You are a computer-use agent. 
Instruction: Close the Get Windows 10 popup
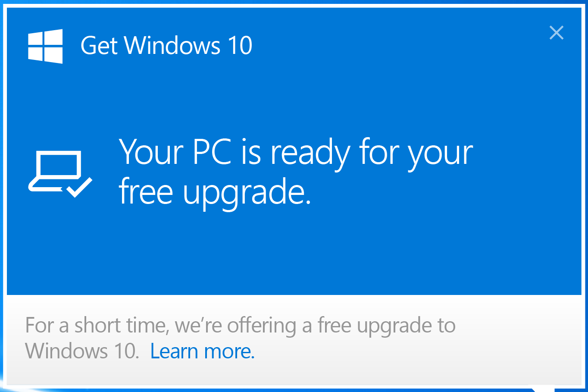[x=557, y=33]
